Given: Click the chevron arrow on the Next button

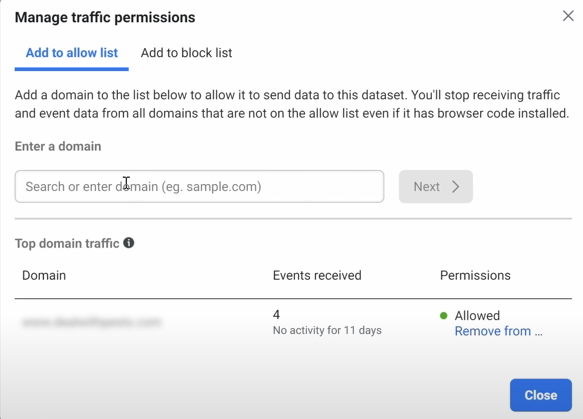Looking at the screenshot, I should 455,187.
